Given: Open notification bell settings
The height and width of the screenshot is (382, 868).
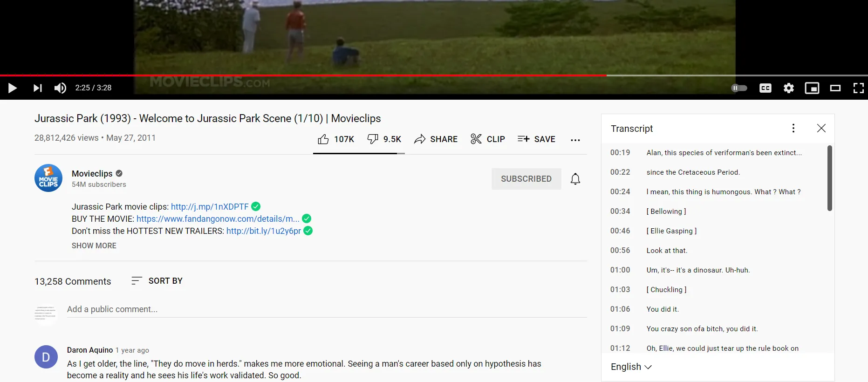Looking at the screenshot, I should point(575,179).
